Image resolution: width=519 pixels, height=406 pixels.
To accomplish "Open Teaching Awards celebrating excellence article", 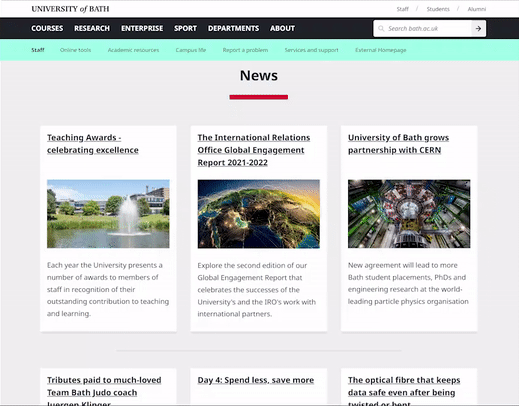I will click(93, 144).
